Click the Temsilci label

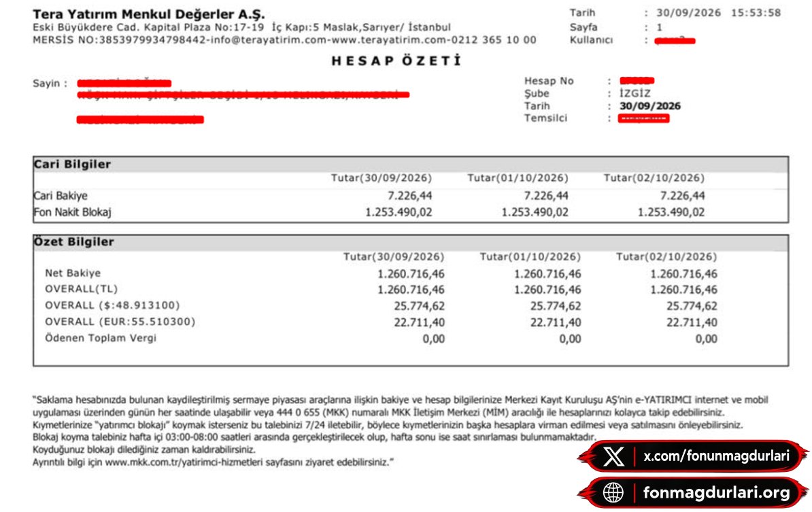(545, 118)
